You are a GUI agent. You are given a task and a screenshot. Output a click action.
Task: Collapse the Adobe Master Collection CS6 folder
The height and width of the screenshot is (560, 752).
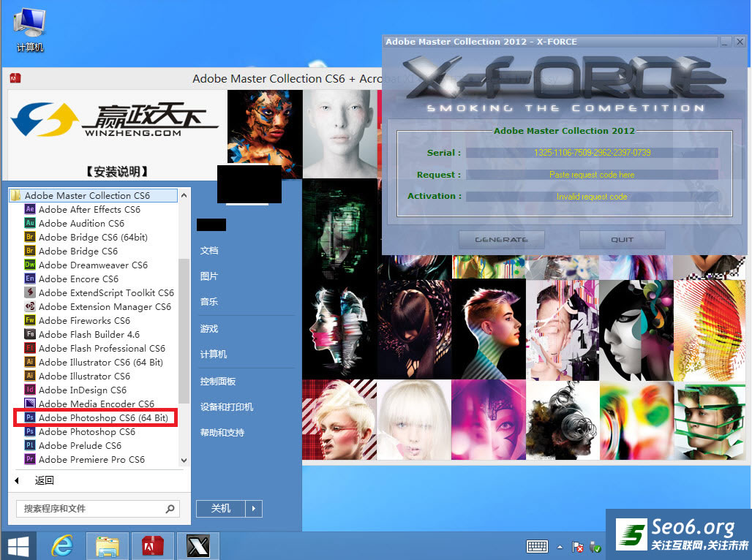(94, 195)
